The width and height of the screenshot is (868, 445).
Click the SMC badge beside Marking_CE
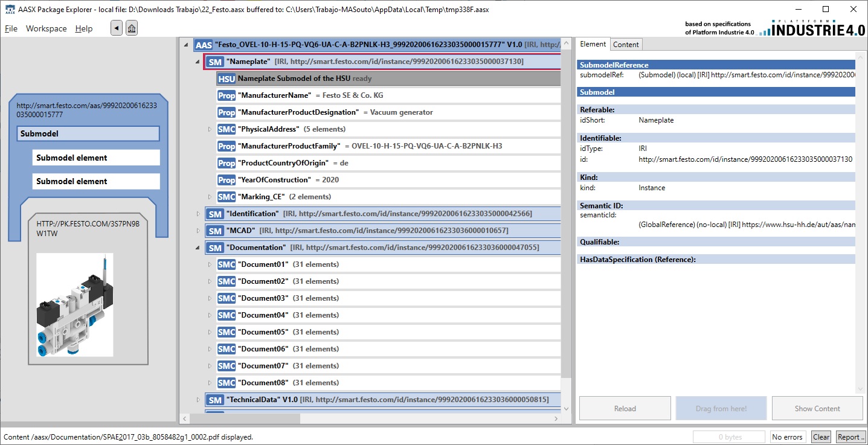pyautogui.click(x=227, y=197)
